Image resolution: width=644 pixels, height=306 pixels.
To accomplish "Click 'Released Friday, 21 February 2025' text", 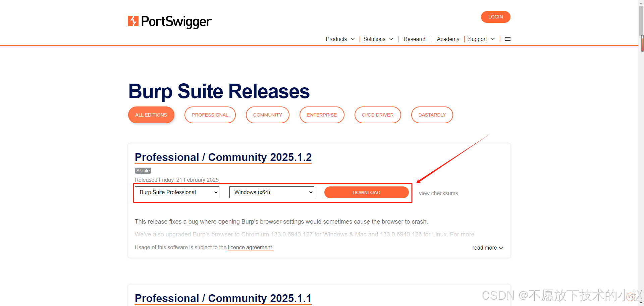I will [x=177, y=180].
